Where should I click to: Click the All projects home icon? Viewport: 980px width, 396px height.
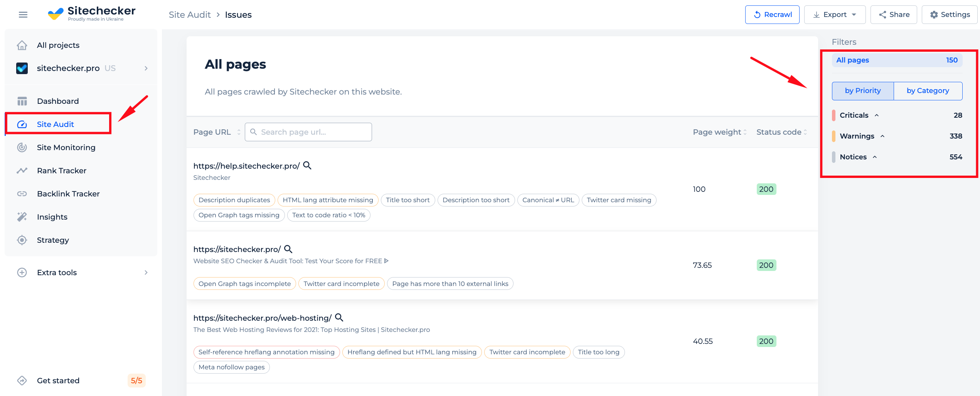click(22, 45)
